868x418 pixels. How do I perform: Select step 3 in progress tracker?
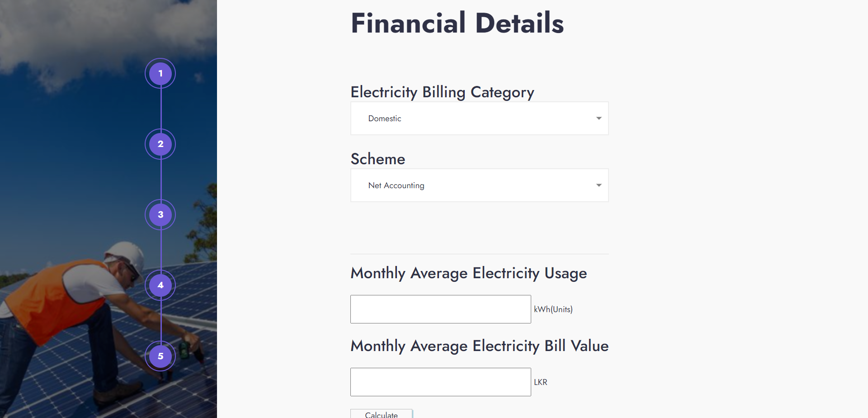[160, 214]
